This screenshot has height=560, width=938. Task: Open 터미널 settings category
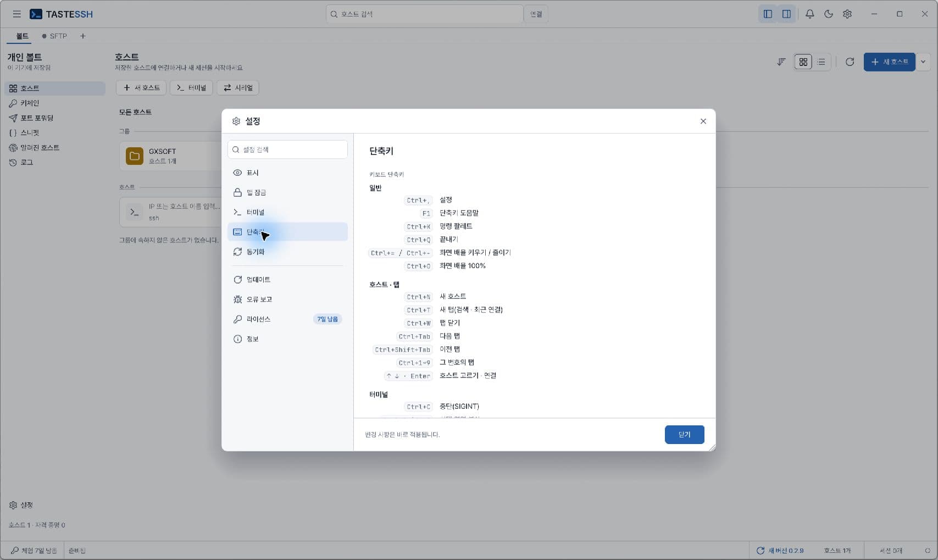(x=287, y=212)
